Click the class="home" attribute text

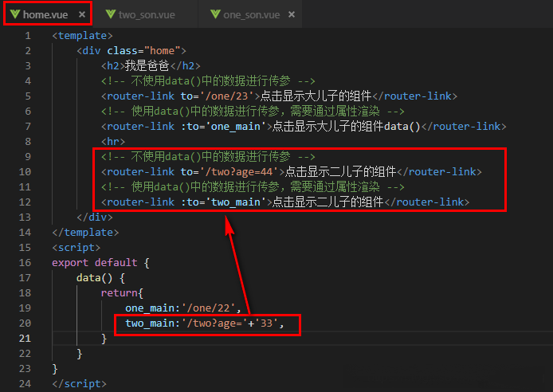(143, 51)
